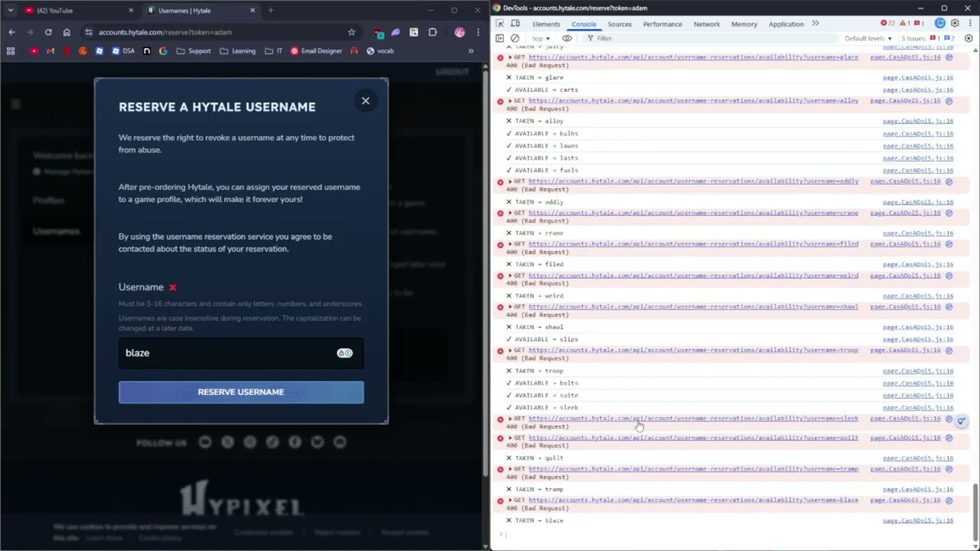This screenshot has height=551, width=980.
Task: Open the Chrome profile avatar
Action: (459, 32)
